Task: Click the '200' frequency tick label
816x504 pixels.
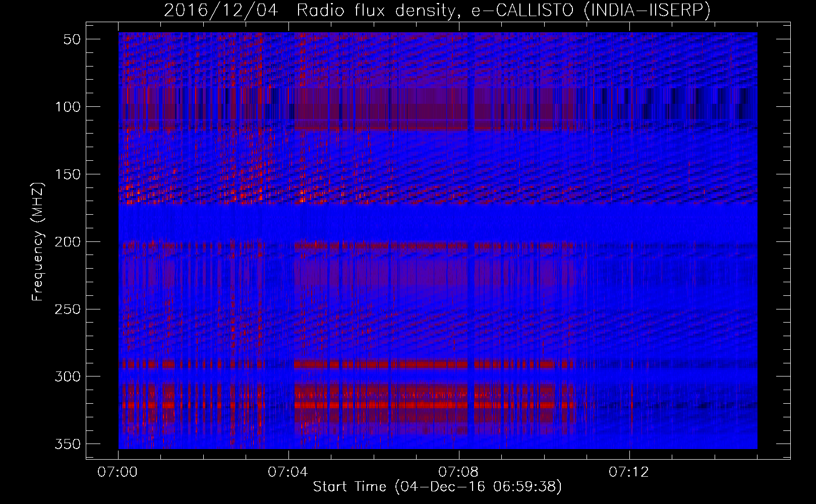Action: [x=68, y=242]
